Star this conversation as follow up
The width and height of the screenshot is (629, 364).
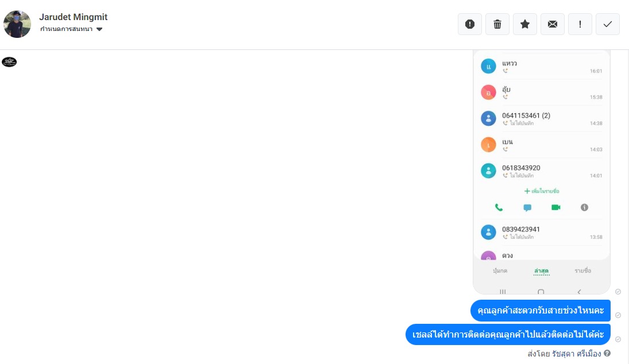(524, 24)
